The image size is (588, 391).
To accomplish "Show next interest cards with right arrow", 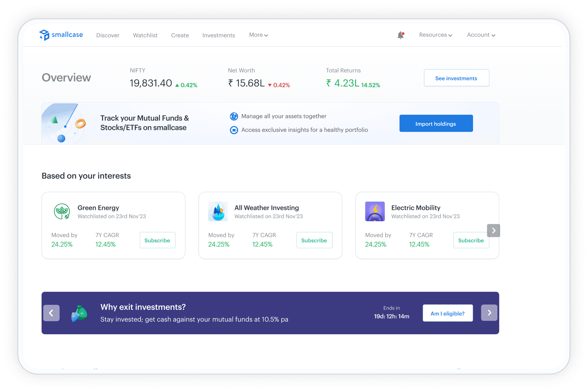I will (493, 230).
